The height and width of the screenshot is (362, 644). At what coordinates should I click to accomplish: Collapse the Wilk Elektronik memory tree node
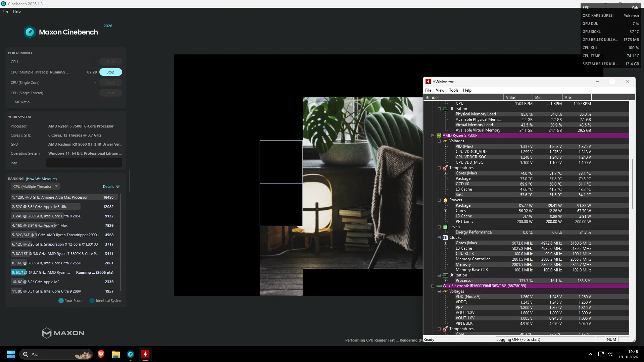pyautogui.click(x=433, y=286)
